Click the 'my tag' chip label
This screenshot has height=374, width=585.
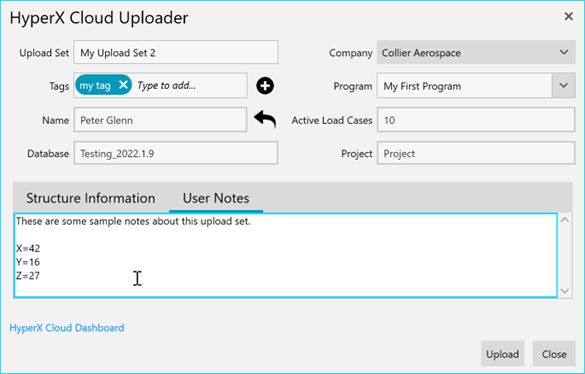point(95,85)
